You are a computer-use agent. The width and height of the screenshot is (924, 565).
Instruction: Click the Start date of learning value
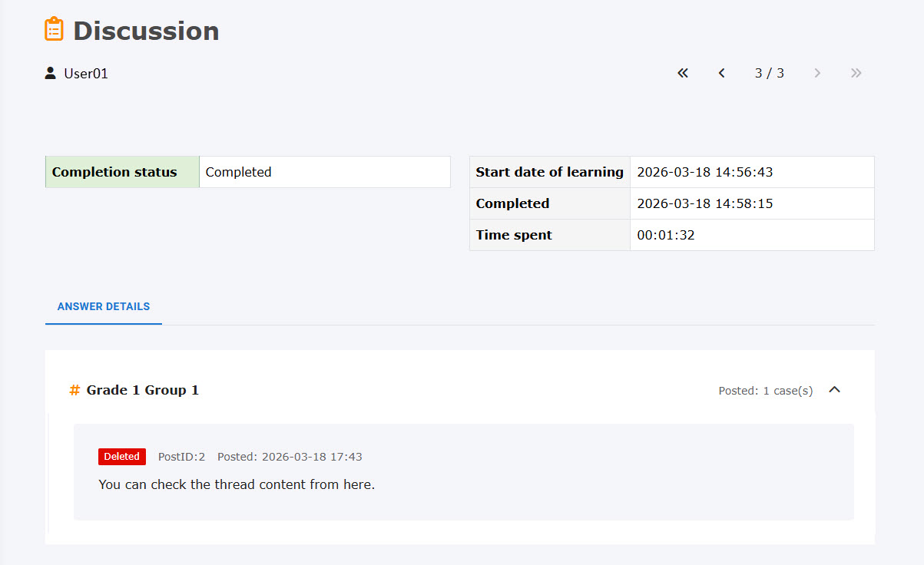point(705,172)
